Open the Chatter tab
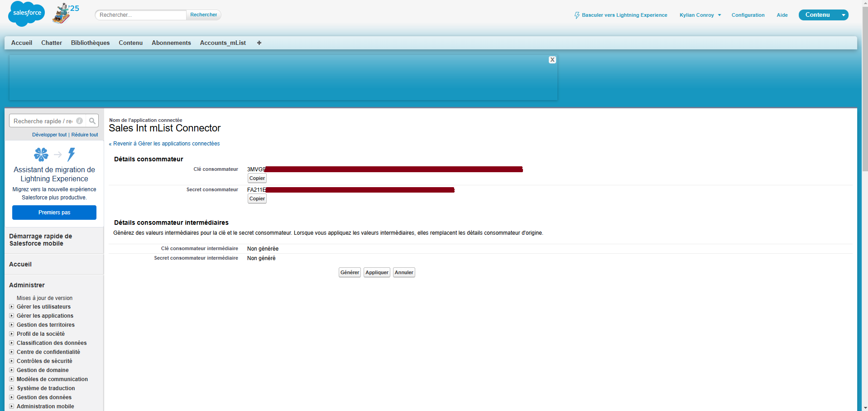868x411 pixels. (52, 43)
